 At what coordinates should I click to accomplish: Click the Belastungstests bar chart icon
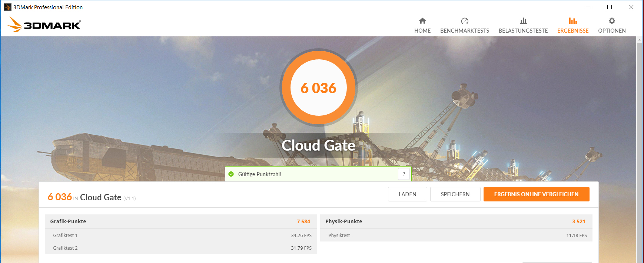tap(523, 21)
